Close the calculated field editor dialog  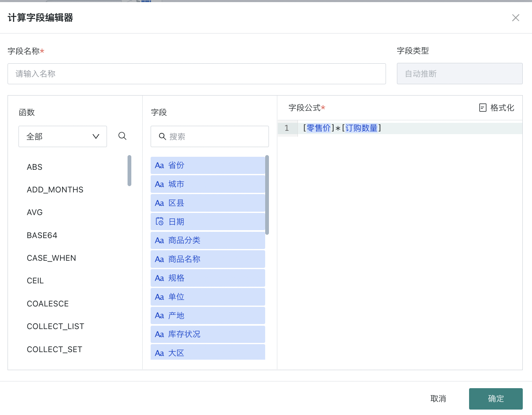pyautogui.click(x=516, y=18)
